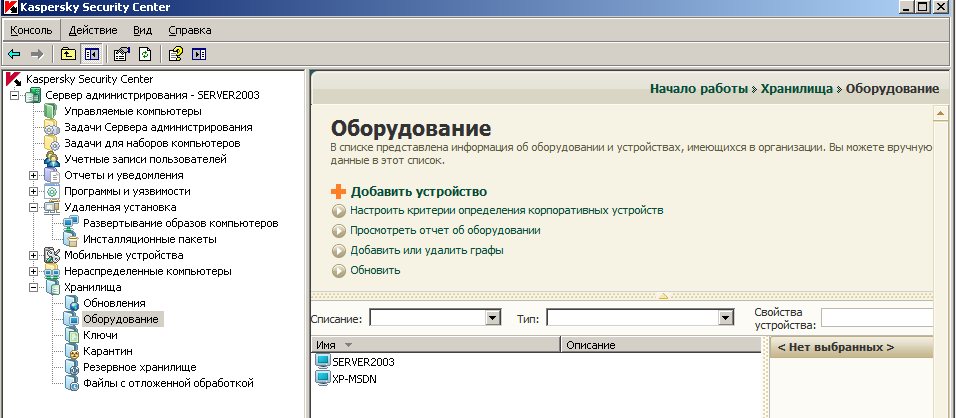Click the XP-MSDN computer icon in list

pos(323,378)
